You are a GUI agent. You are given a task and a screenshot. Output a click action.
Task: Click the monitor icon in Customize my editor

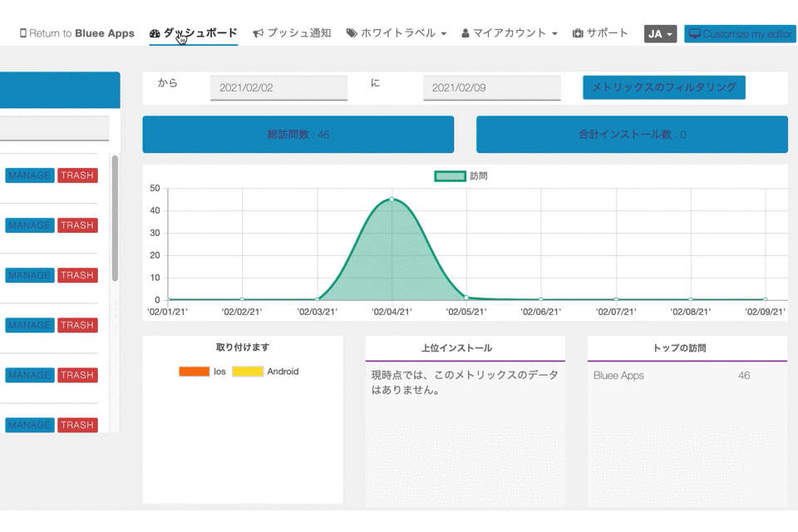click(x=694, y=34)
